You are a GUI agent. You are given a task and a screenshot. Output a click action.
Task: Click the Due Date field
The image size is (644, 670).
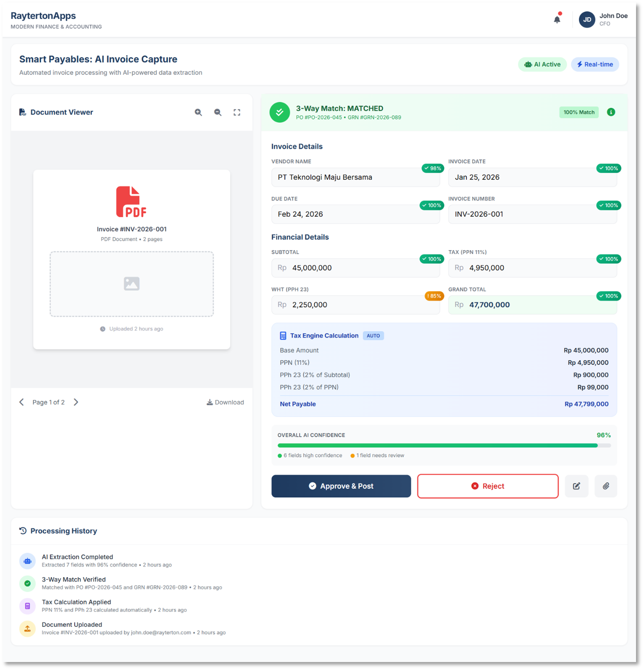pyautogui.click(x=355, y=214)
